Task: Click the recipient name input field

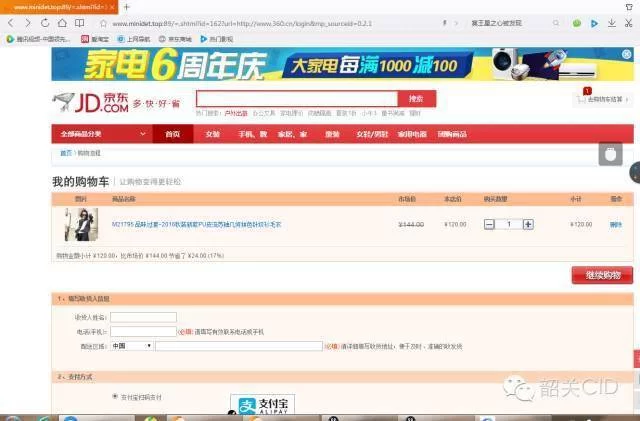Action: click(143, 317)
